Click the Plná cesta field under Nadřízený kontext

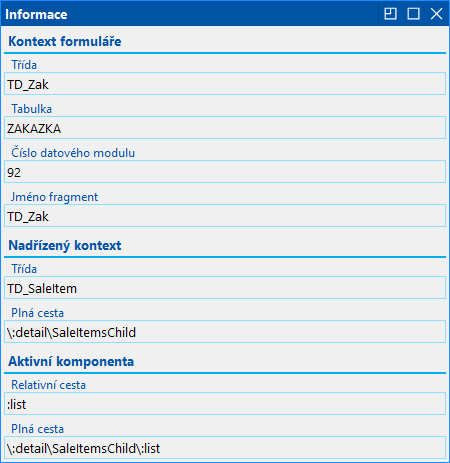coord(225,332)
